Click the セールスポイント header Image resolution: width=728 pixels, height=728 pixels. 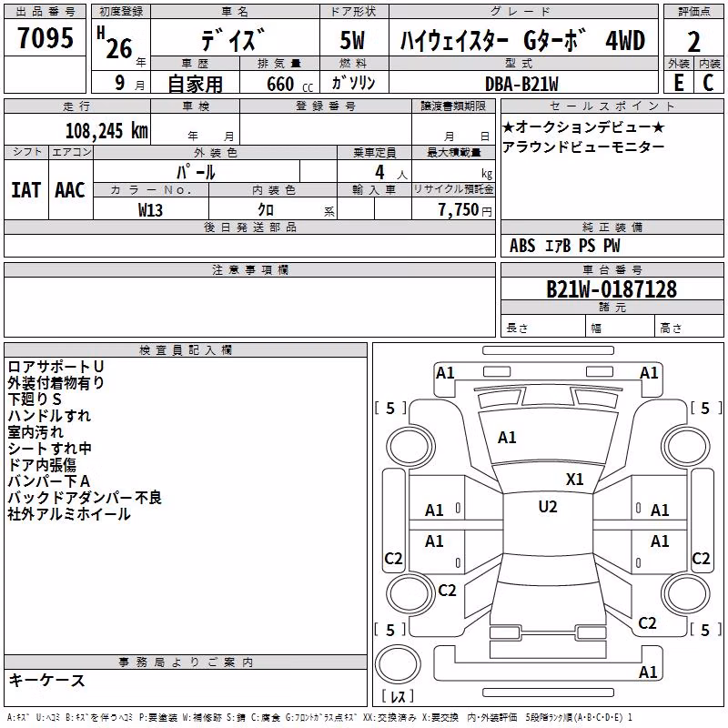(612, 106)
